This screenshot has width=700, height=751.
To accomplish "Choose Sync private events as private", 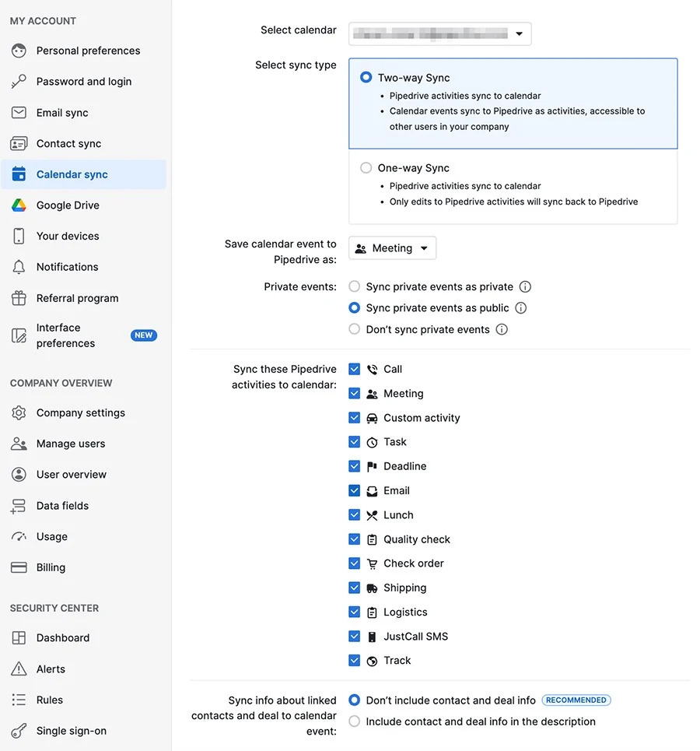I will point(355,286).
